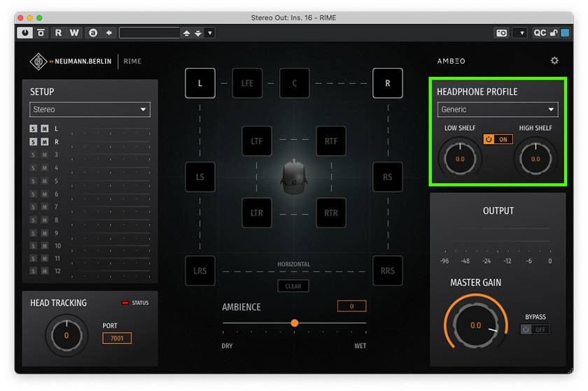The width and height of the screenshot is (588, 391).
Task: Expand the preset dropdown arrow in toolbar
Action: tap(210, 33)
